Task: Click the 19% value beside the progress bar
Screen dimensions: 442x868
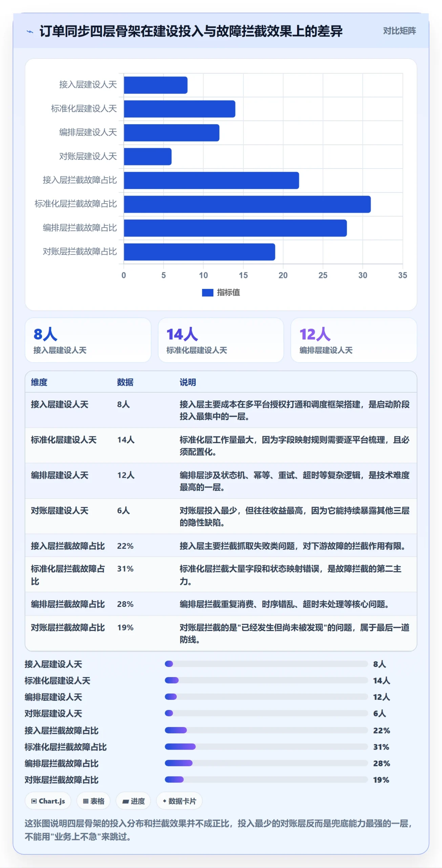Action: click(x=381, y=780)
